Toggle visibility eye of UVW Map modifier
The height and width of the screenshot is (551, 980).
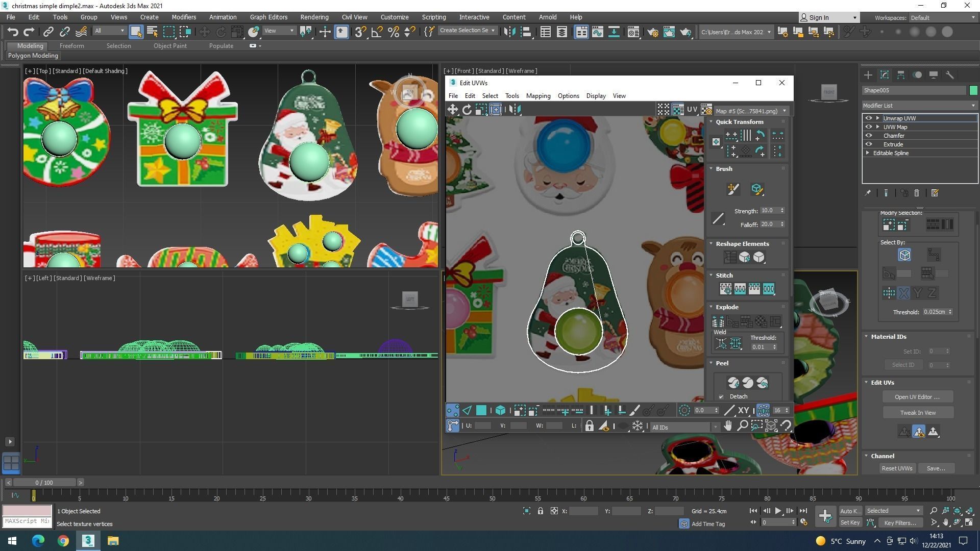coord(869,127)
